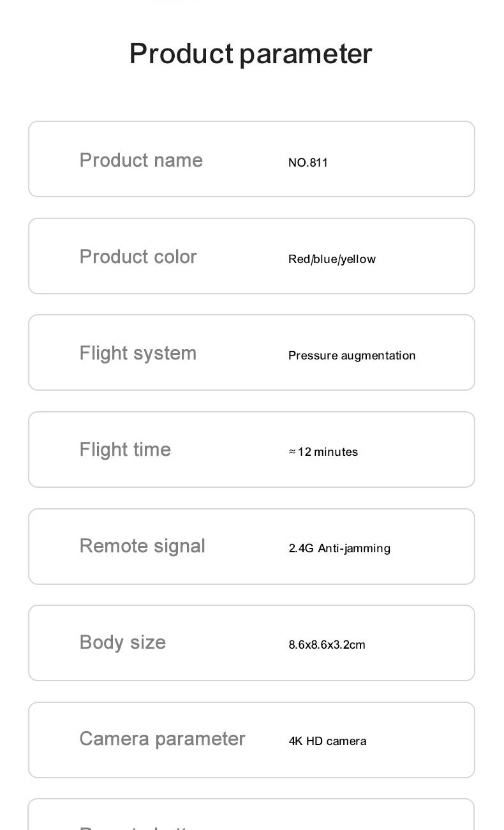Click the Red/blue/yellow color value
The image size is (504, 830).
(332, 259)
